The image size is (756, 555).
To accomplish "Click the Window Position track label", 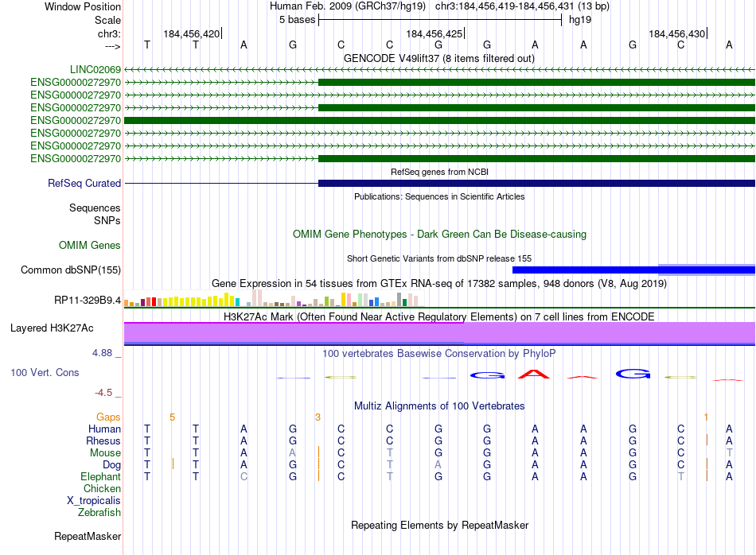I will [x=83, y=6].
